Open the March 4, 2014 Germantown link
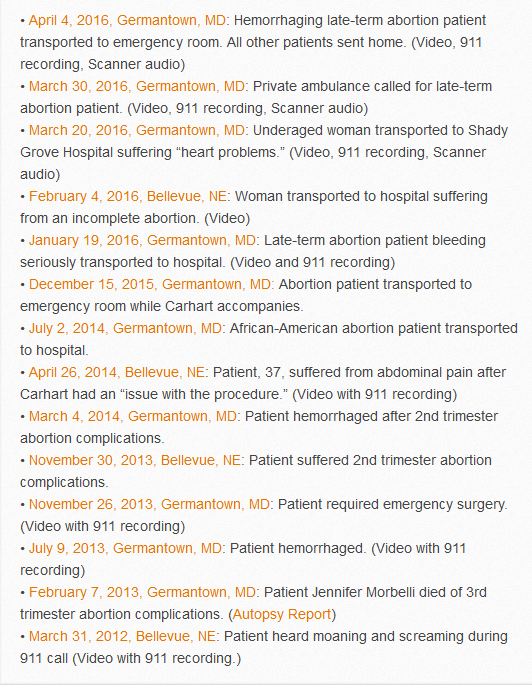 pyautogui.click(x=133, y=416)
